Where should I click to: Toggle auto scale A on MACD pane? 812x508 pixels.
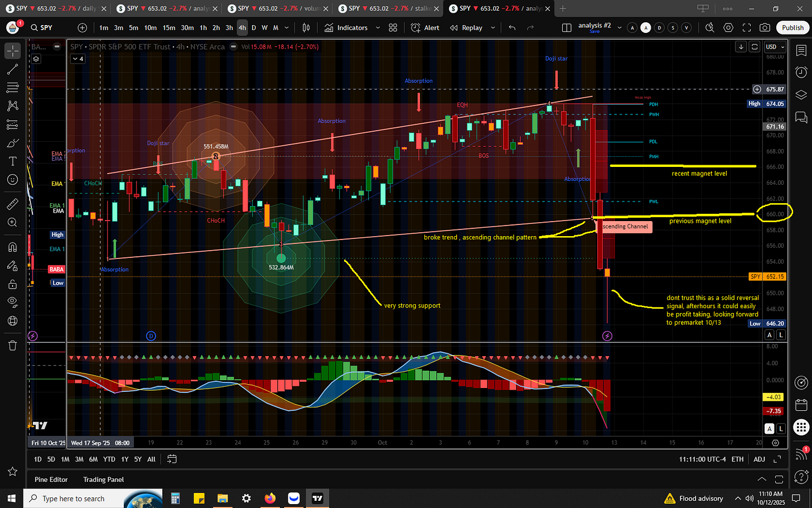[x=769, y=429]
